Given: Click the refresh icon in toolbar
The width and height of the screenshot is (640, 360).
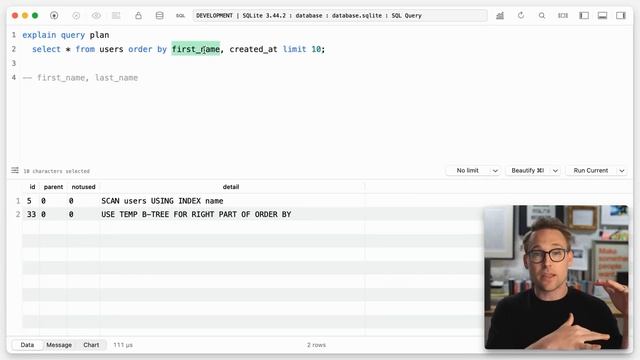Looking at the screenshot, I should 521,16.
